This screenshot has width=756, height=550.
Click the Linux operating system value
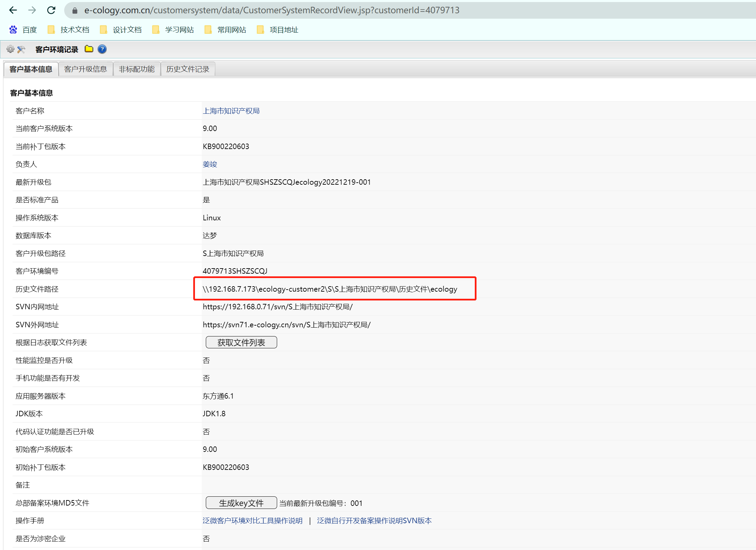pyautogui.click(x=212, y=218)
